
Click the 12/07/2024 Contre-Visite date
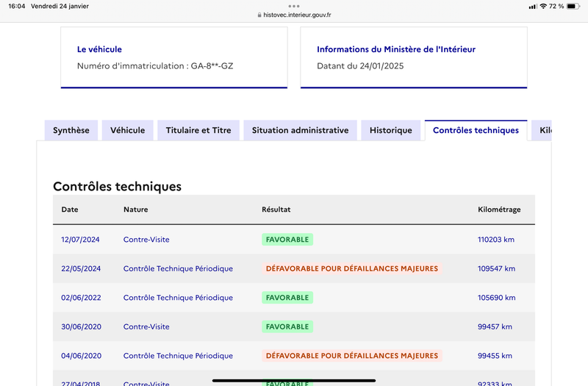pyautogui.click(x=80, y=240)
